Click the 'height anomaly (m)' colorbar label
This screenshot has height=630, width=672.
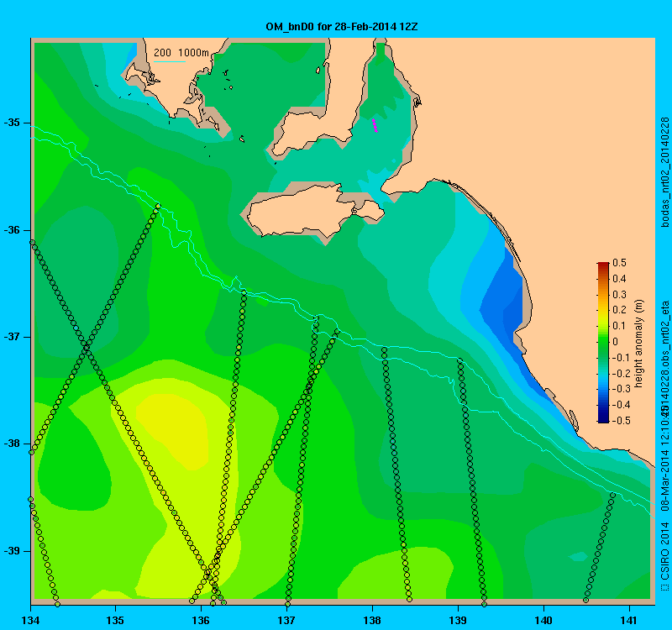click(639, 344)
